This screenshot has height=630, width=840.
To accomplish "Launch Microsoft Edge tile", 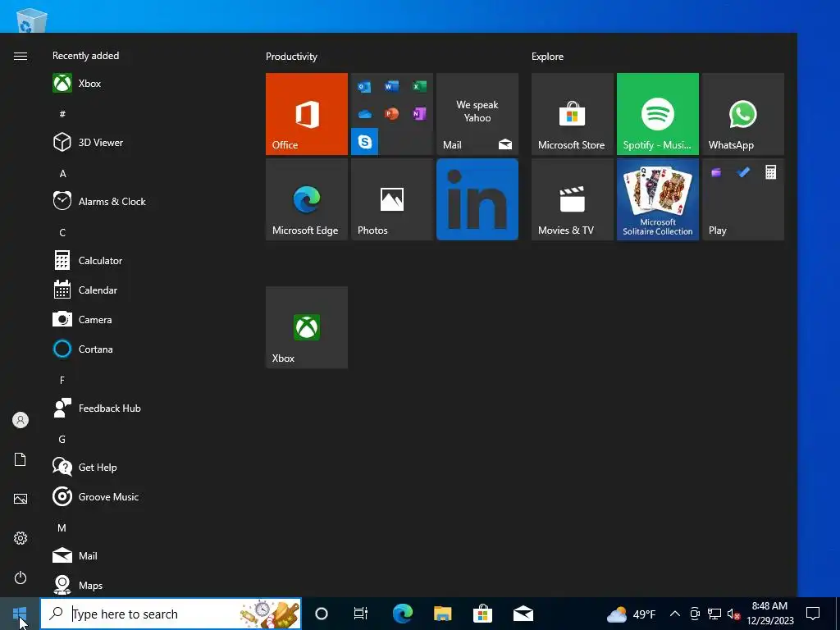I will pyautogui.click(x=307, y=199).
